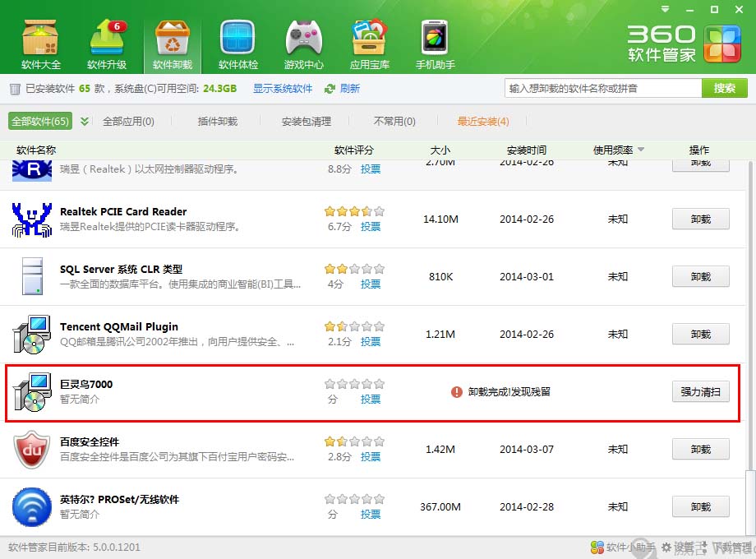
Task: Select the 安装包清理 tab
Action: (306, 122)
